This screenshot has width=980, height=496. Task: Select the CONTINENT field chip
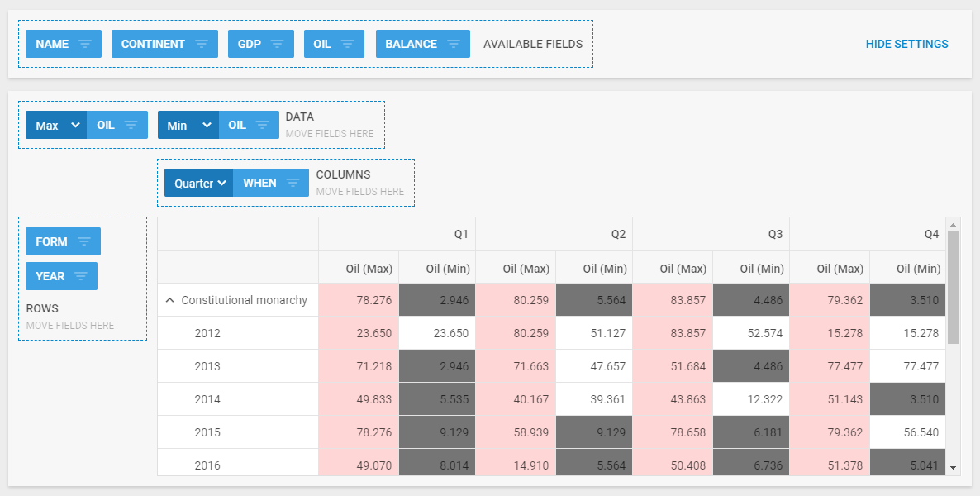pyautogui.click(x=164, y=44)
